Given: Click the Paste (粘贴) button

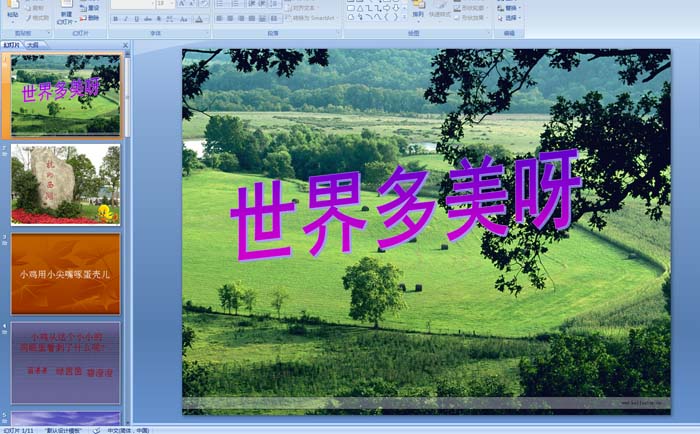Looking at the screenshot, I should (12, 10).
